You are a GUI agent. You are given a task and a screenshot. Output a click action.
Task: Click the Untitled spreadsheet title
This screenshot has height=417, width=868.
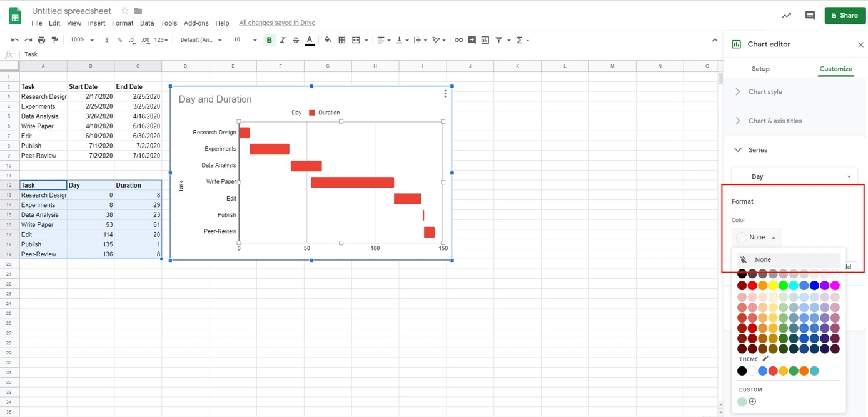71,11
